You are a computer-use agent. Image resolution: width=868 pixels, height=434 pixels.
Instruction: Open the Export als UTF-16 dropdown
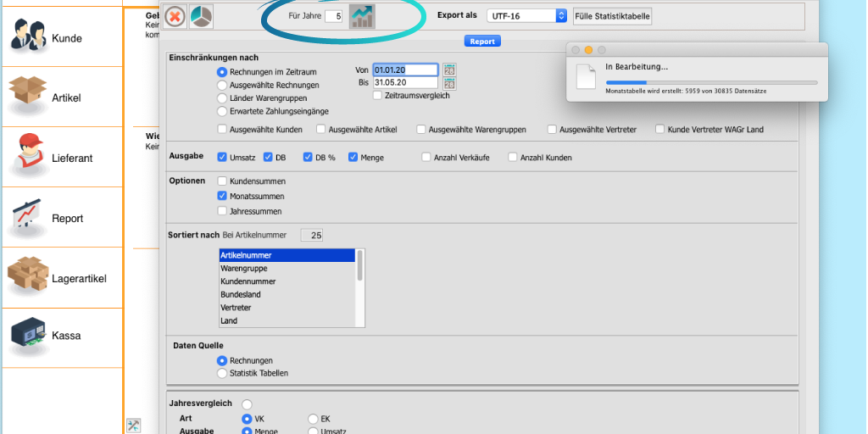526,16
